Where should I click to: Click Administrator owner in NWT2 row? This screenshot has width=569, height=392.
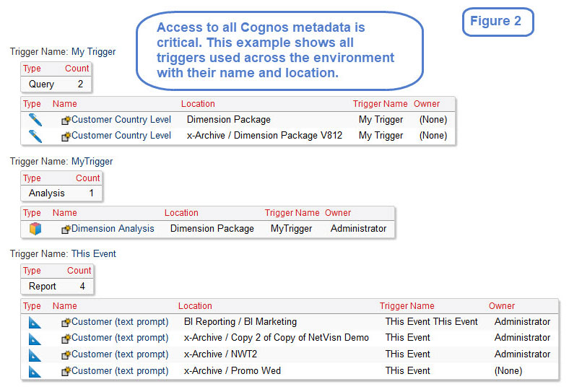(523, 354)
